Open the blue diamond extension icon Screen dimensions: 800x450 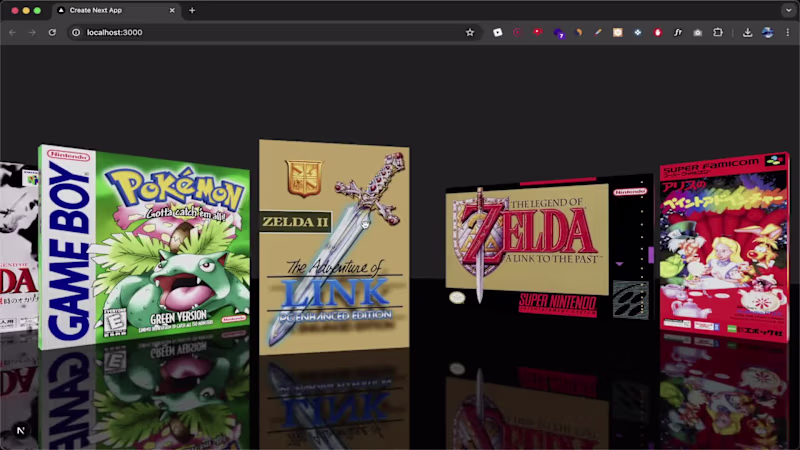(x=638, y=32)
